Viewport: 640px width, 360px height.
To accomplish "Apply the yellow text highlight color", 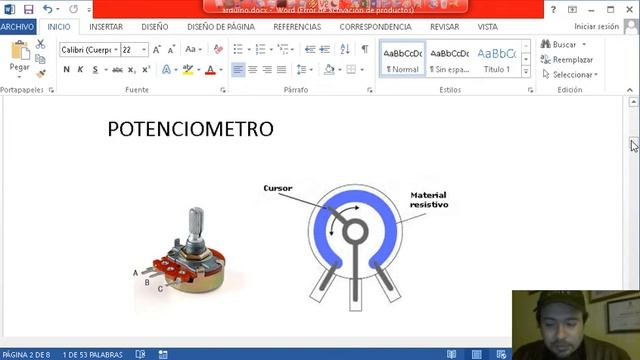I will tap(188, 70).
